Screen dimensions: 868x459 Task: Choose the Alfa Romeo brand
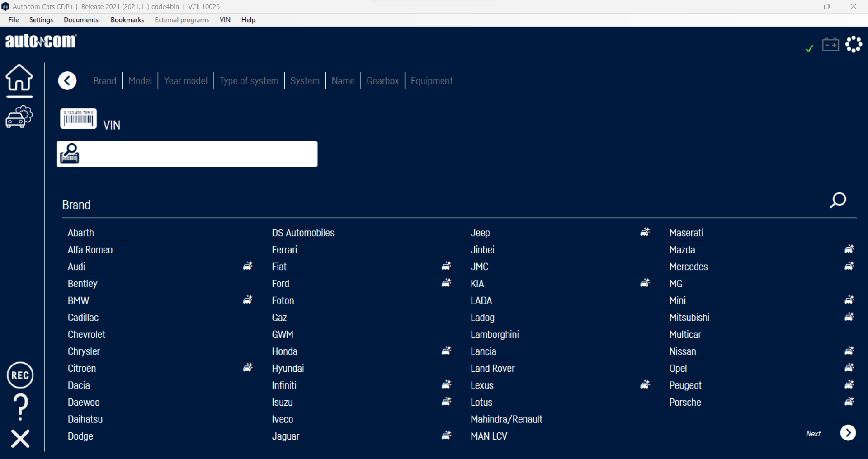coord(90,250)
